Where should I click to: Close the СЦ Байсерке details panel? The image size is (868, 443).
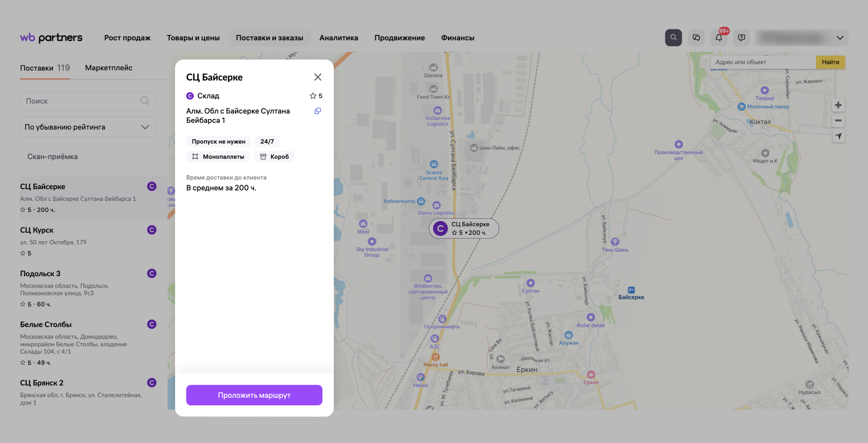[x=318, y=77]
